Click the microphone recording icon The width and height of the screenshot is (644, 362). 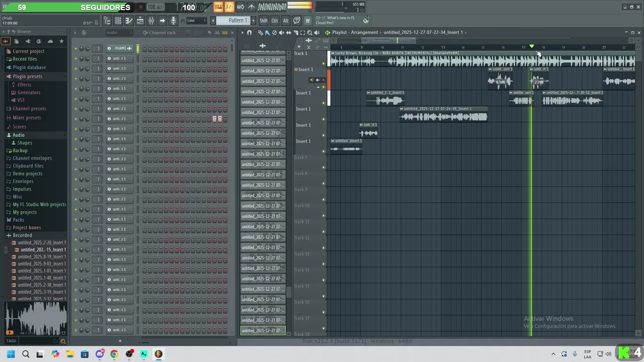(173, 21)
